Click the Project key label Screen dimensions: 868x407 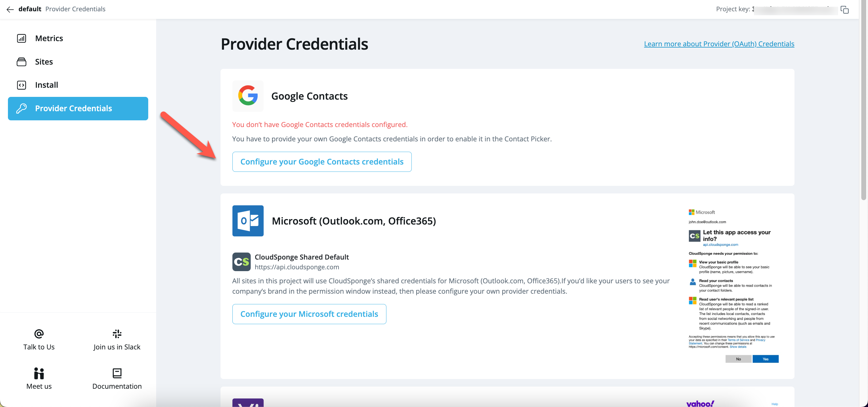[733, 9]
